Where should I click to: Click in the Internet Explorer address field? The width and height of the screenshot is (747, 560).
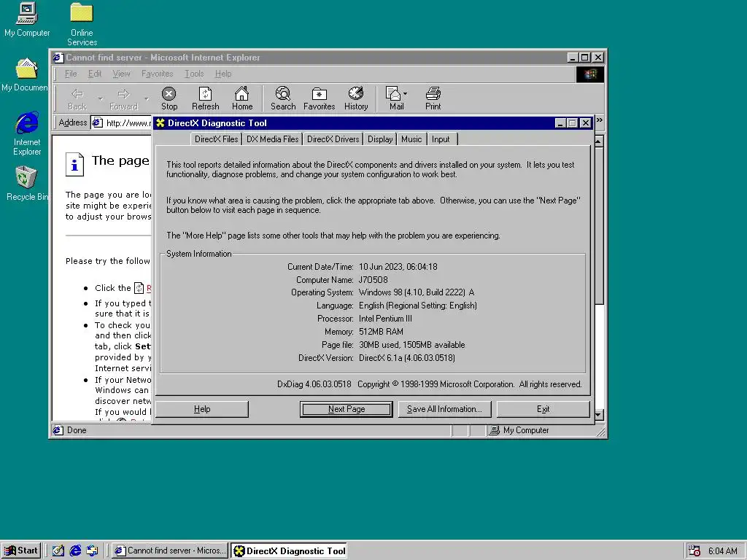coord(122,122)
